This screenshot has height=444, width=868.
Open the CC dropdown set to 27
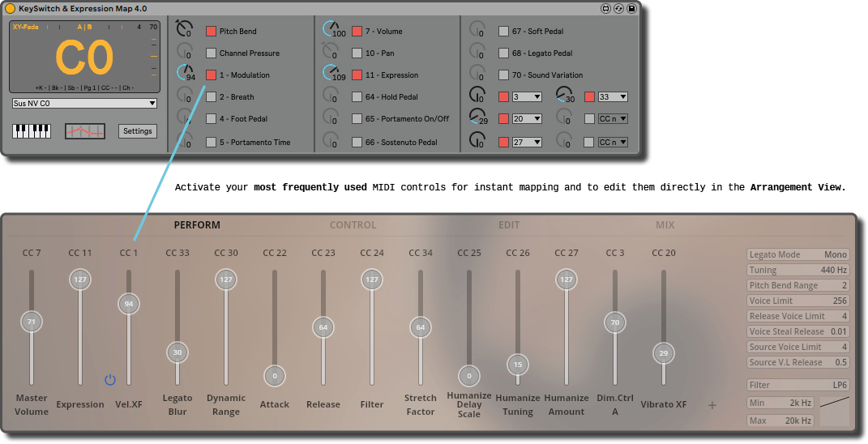527,143
